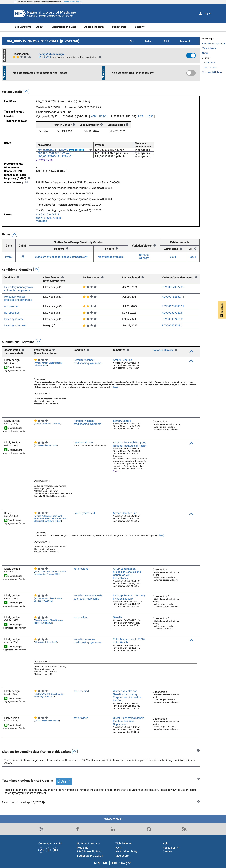Open the YouTube icon under Connect with NLM
Screen dimensions: 226x868
(55, 850)
